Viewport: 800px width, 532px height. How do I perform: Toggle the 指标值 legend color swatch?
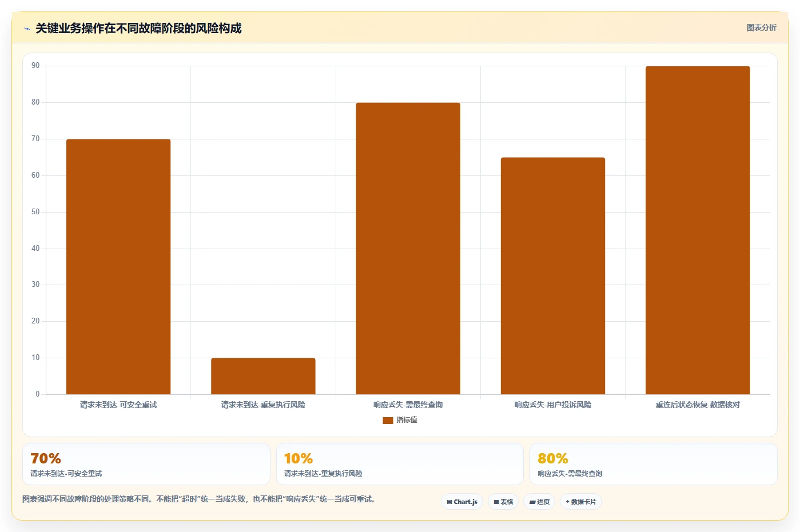[388, 420]
